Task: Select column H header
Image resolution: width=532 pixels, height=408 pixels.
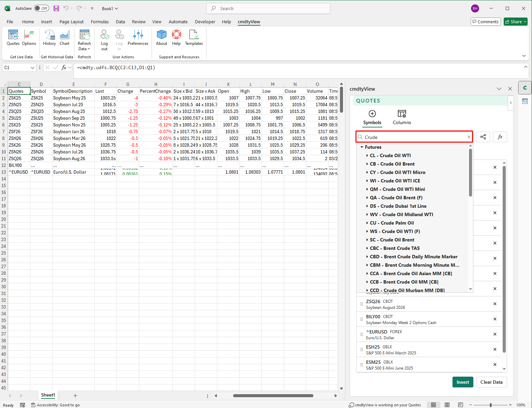Action: (x=156, y=84)
